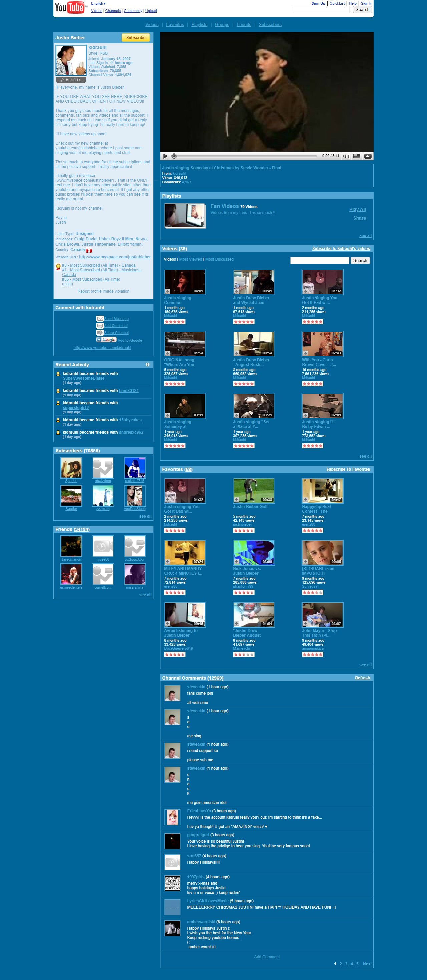427x980 pixels.
Task: Open the Groups tab in channel navigation
Action: click(x=222, y=25)
